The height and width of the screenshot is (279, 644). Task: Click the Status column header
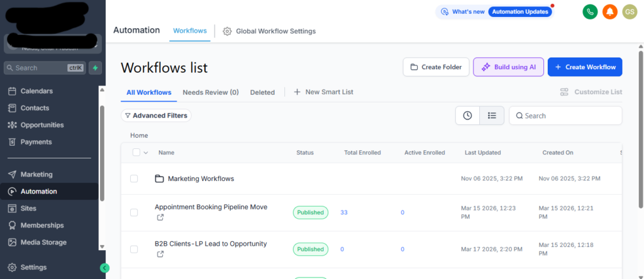coord(305,153)
